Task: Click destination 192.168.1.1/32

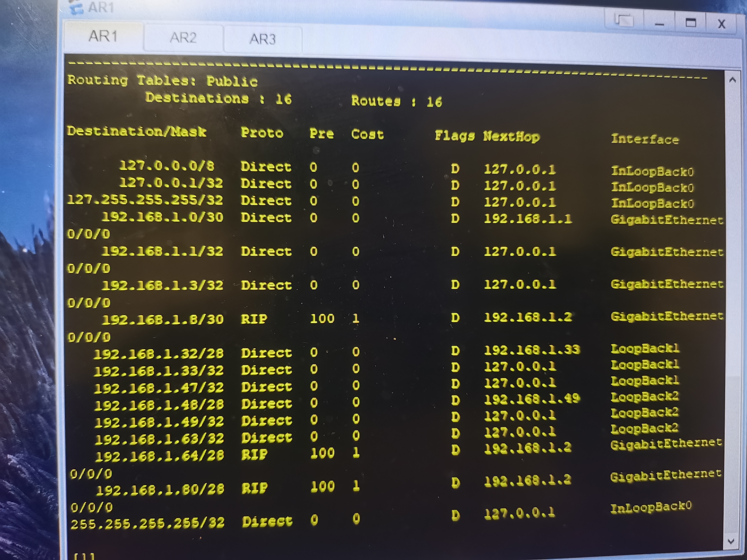Action: click(x=162, y=251)
